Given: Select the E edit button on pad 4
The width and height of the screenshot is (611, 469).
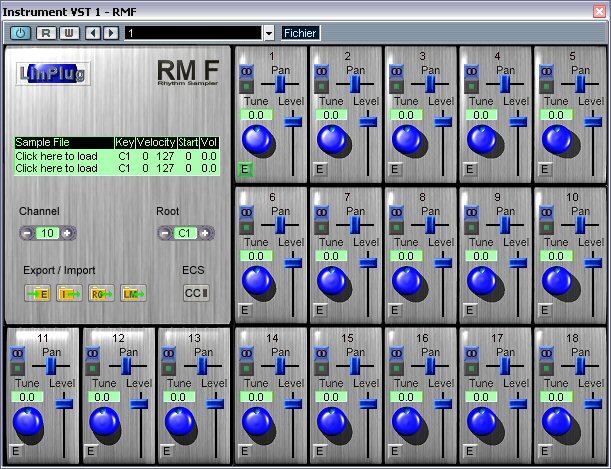Looking at the screenshot, I should pyautogui.click(x=470, y=169).
